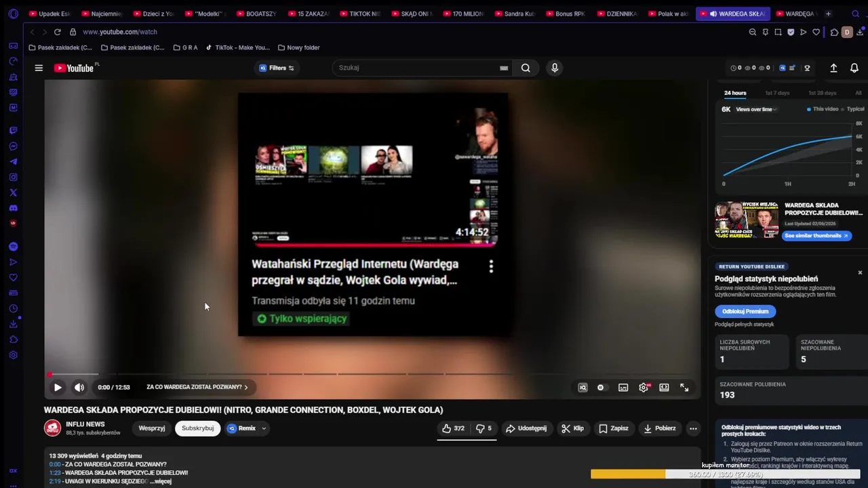Screen dimensions: 868x488
Task: Open TikTok - Make You bookmark
Action: [238, 47]
